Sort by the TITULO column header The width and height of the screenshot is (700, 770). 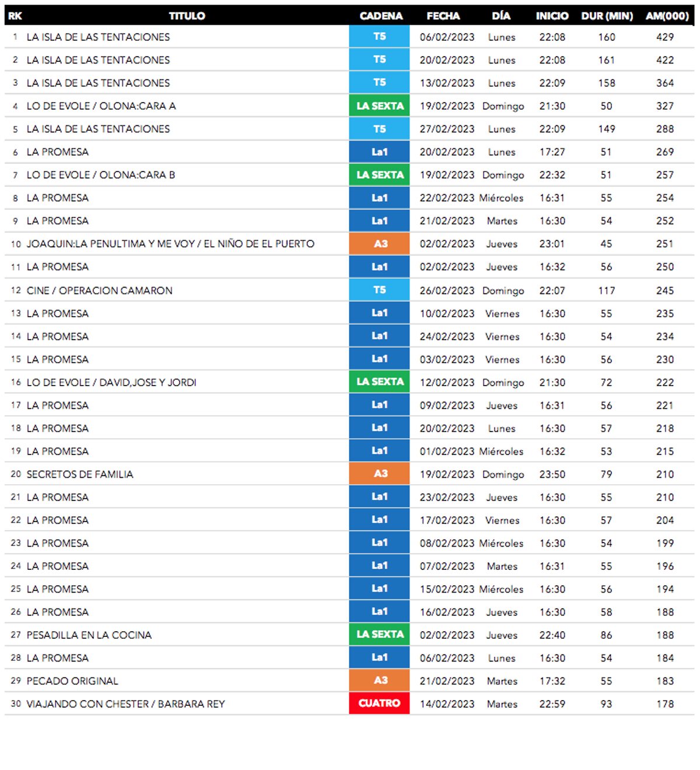point(187,16)
